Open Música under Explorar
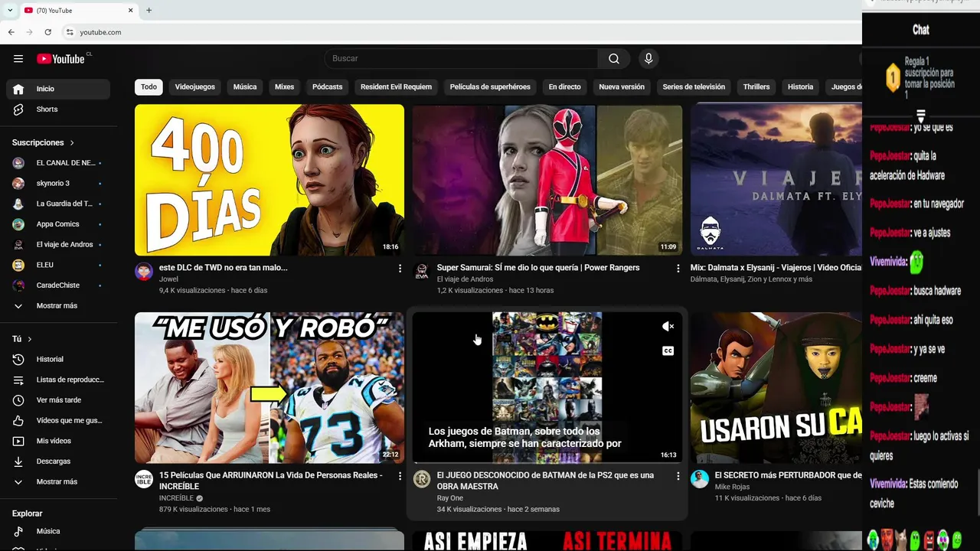Image resolution: width=980 pixels, height=551 pixels. coord(58,531)
